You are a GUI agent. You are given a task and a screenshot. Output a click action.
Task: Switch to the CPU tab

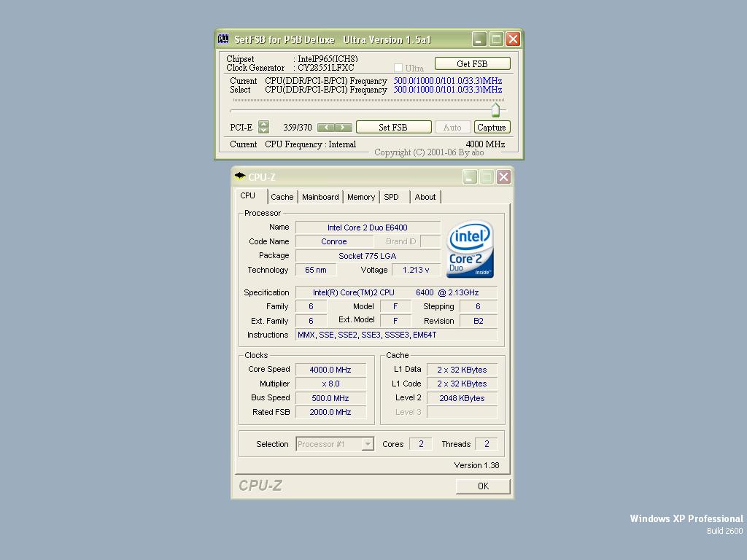click(248, 195)
